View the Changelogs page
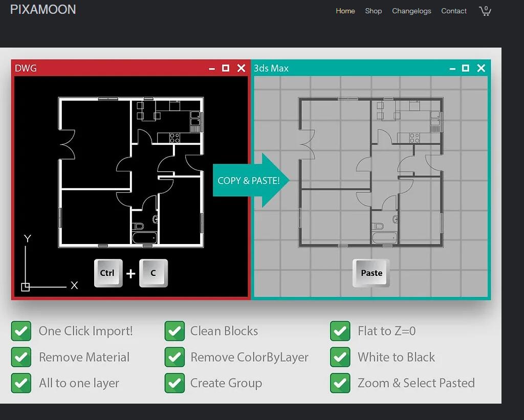Image resolution: width=524 pixels, height=420 pixels. (411, 11)
